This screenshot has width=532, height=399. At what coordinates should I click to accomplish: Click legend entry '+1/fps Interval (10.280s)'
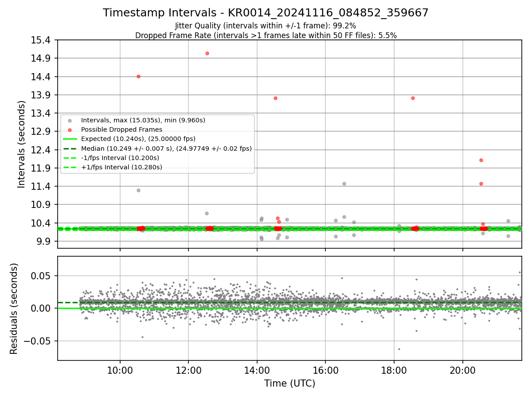click(121, 167)
